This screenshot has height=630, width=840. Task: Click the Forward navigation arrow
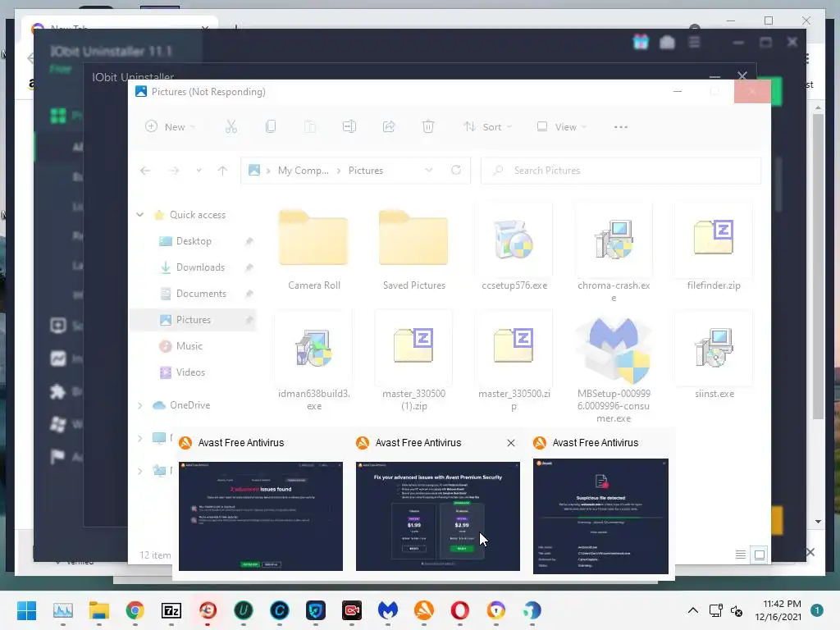(x=174, y=171)
